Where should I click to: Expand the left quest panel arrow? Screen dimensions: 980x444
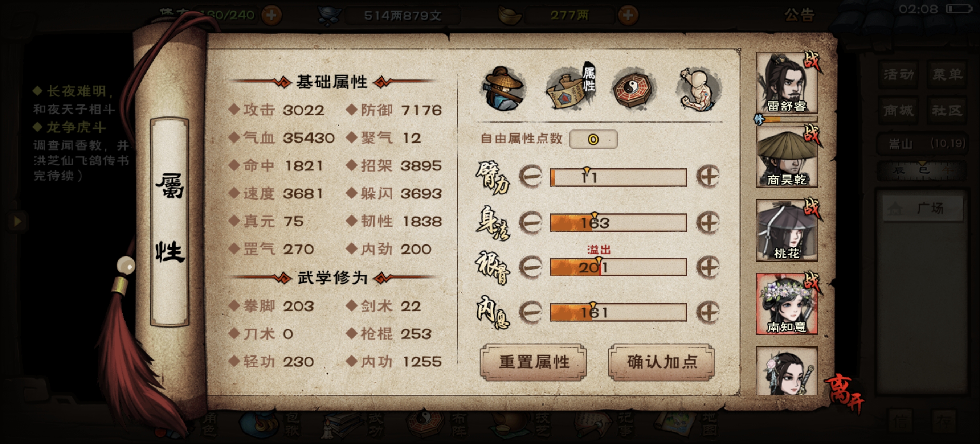click(x=17, y=221)
